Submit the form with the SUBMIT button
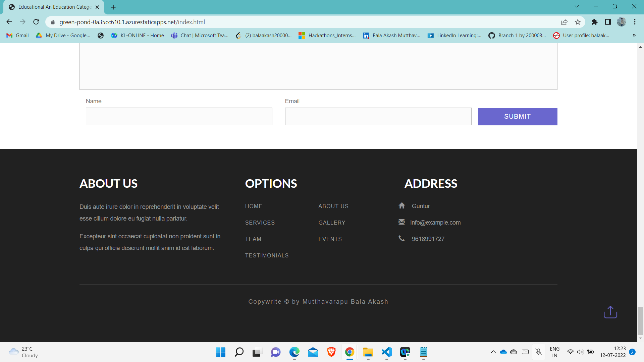 [518, 116]
